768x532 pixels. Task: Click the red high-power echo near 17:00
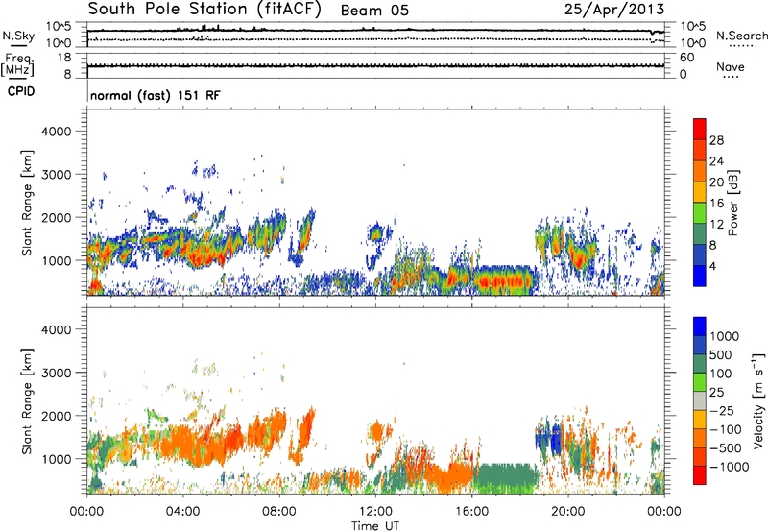click(x=502, y=282)
